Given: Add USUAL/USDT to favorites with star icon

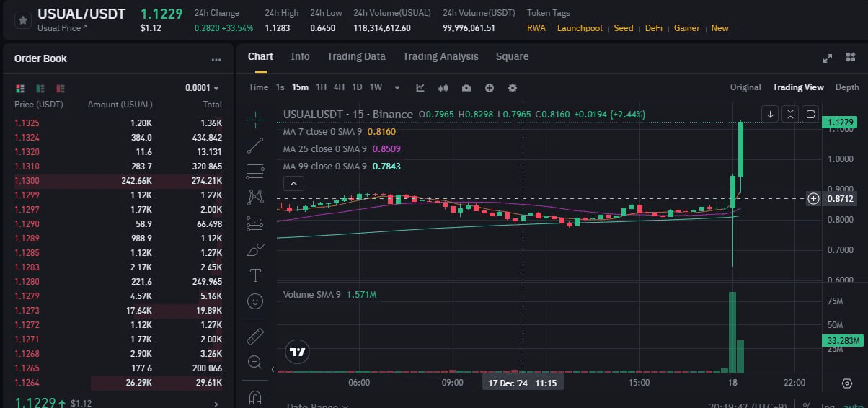Looking at the screenshot, I should [22, 20].
